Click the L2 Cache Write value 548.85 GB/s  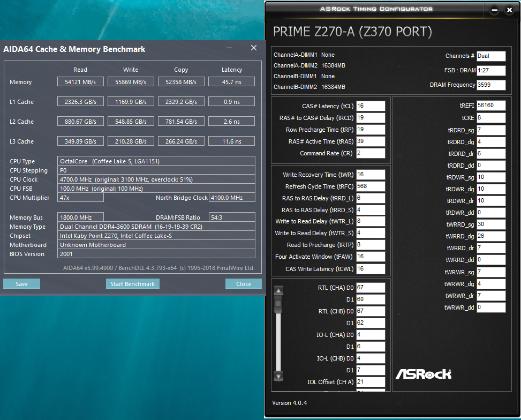(x=131, y=122)
